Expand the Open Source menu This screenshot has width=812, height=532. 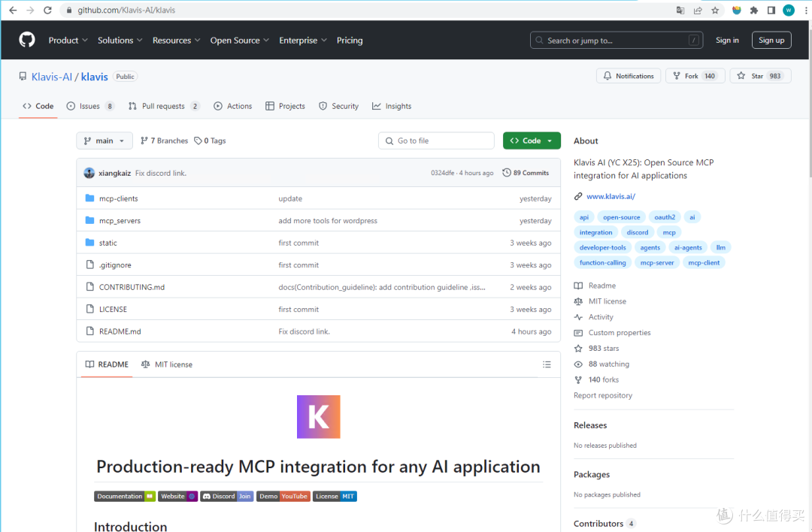coord(239,41)
